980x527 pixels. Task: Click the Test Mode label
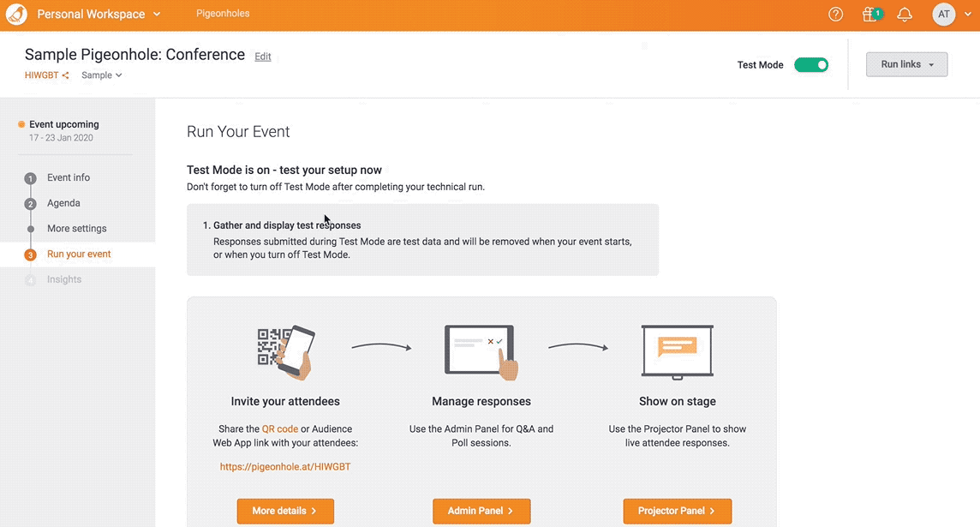[x=760, y=64]
